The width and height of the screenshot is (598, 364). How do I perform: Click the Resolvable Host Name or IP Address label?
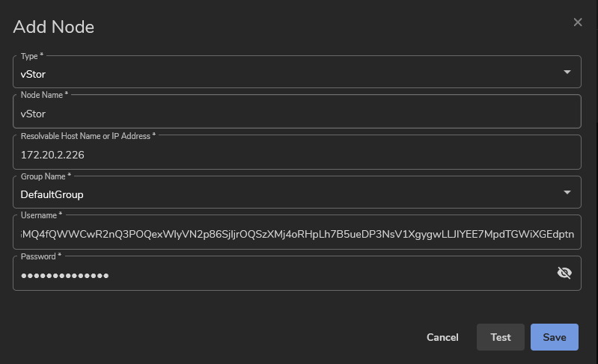click(88, 135)
